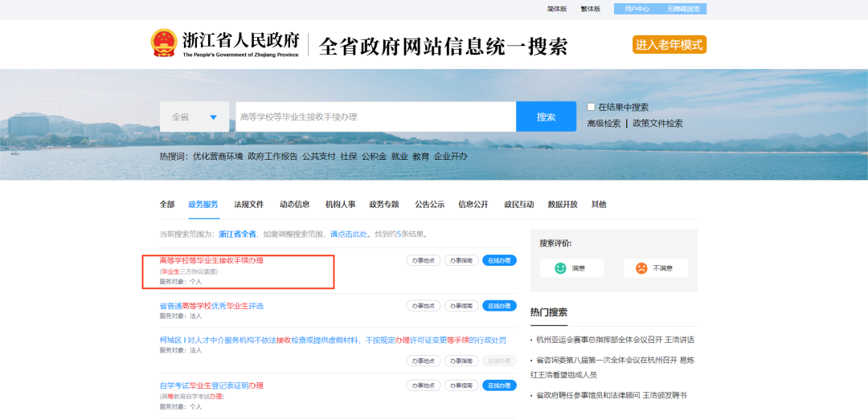Viewport: 868px width, 420px height.
Task: Select the 其他 tab
Action: (599, 204)
